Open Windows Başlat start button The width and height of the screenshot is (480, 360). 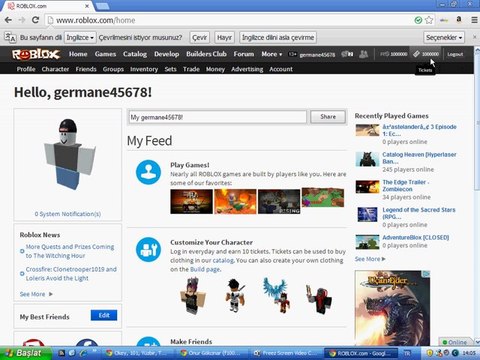(26, 353)
